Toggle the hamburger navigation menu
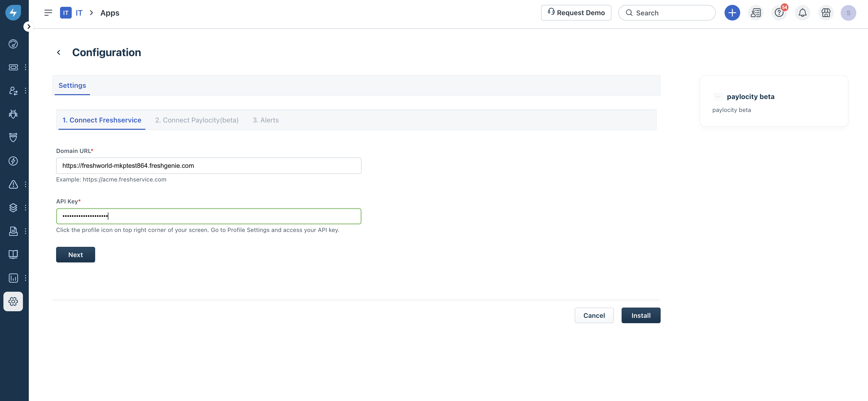Image resolution: width=868 pixels, height=401 pixels. coord(48,13)
